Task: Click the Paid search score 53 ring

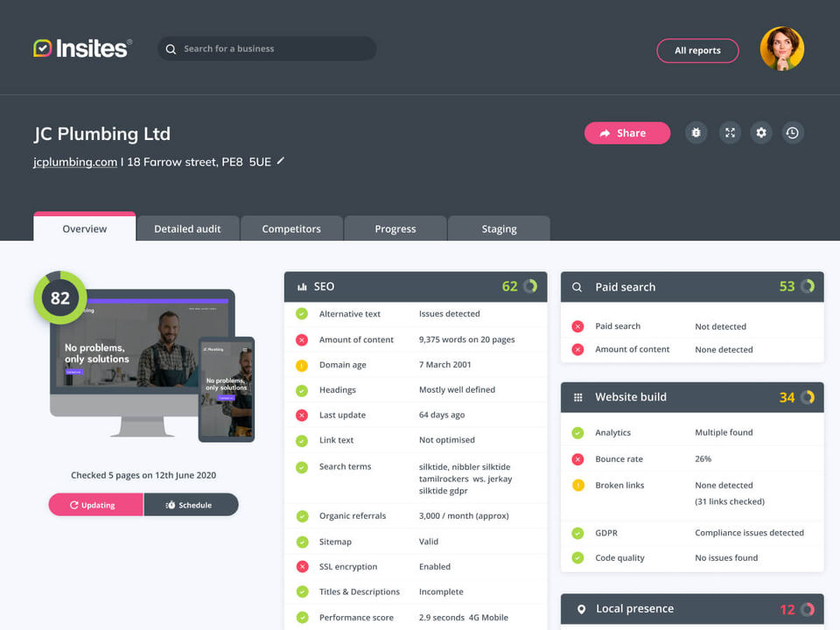Action: pyautogui.click(x=808, y=287)
